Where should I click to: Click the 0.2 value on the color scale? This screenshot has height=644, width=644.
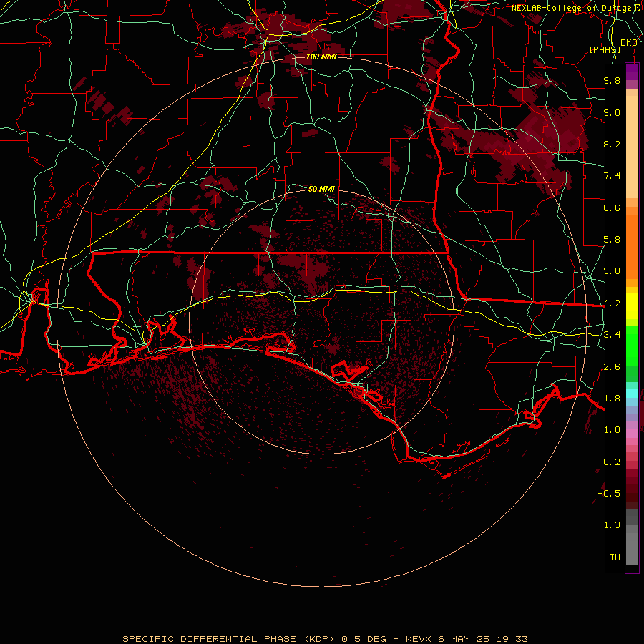tap(612, 462)
